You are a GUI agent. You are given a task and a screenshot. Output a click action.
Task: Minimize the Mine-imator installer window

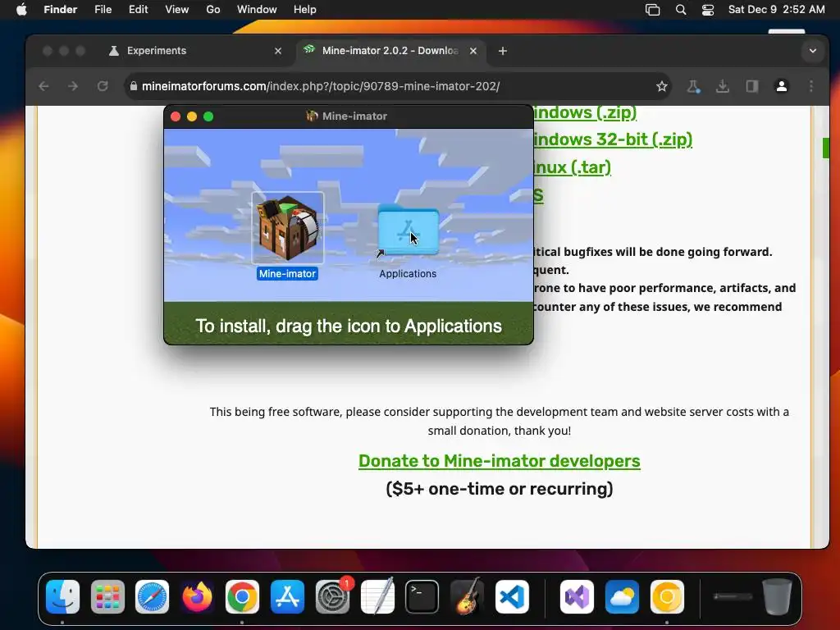192,116
